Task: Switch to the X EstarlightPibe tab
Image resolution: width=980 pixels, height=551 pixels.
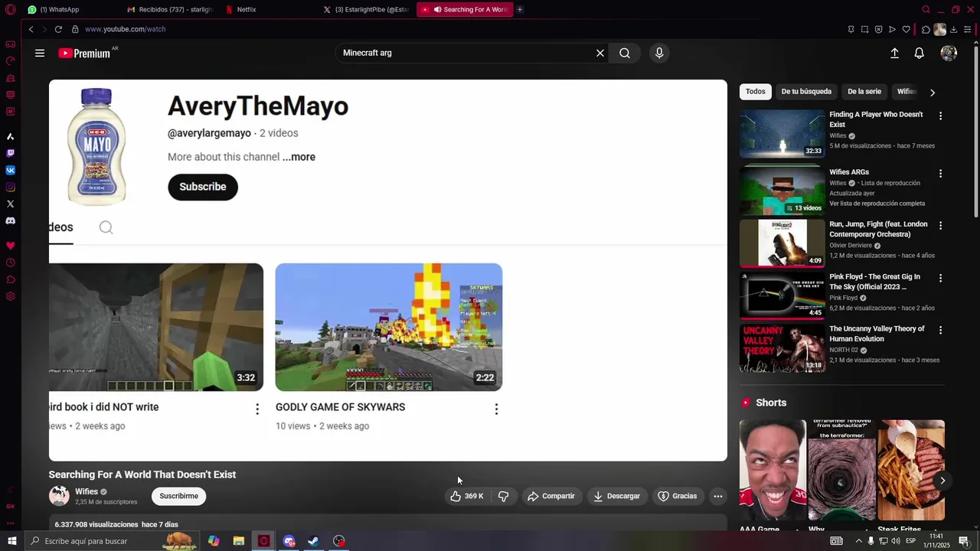Action: tap(367, 9)
